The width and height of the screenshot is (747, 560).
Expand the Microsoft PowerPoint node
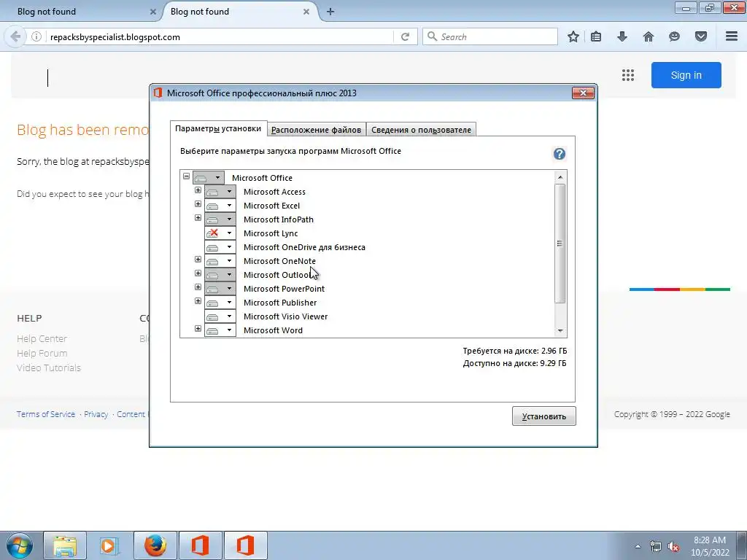click(x=198, y=287)
